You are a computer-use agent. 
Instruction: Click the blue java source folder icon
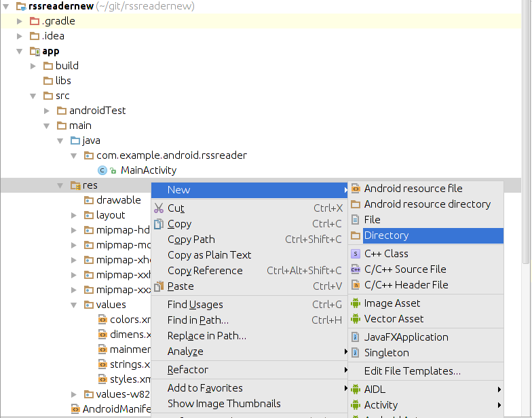point(75,140)
